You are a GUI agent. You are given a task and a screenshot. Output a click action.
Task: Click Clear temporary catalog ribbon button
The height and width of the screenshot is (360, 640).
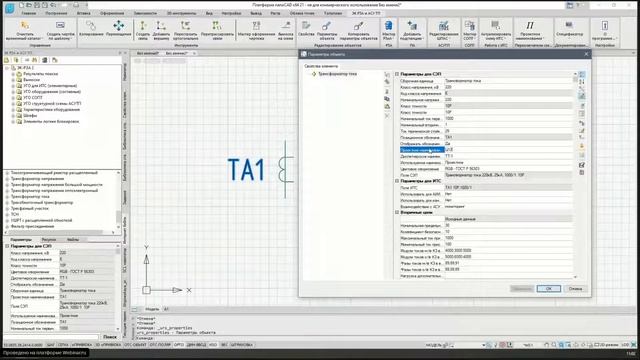coord(24,30)
